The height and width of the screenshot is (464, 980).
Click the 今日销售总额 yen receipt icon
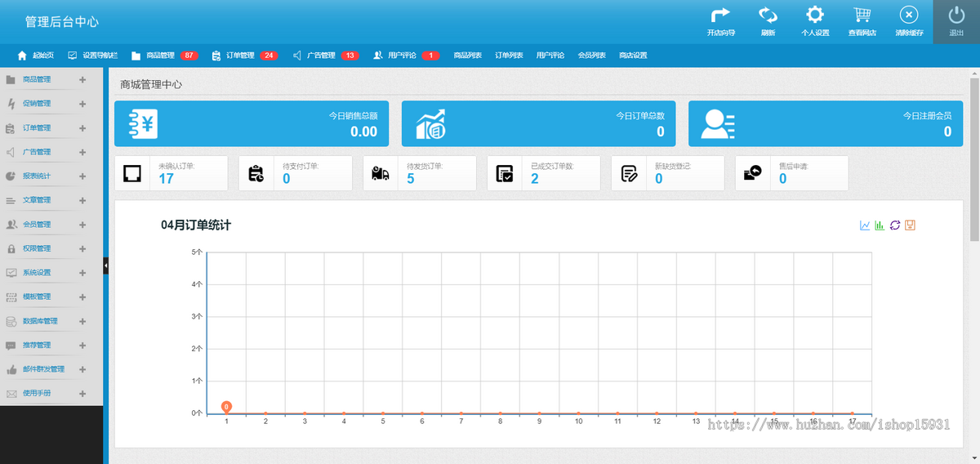pos(143,123)
